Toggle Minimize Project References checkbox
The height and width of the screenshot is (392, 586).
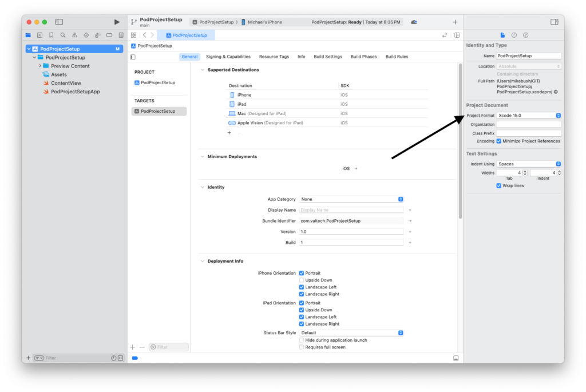[x=499, y=141]
